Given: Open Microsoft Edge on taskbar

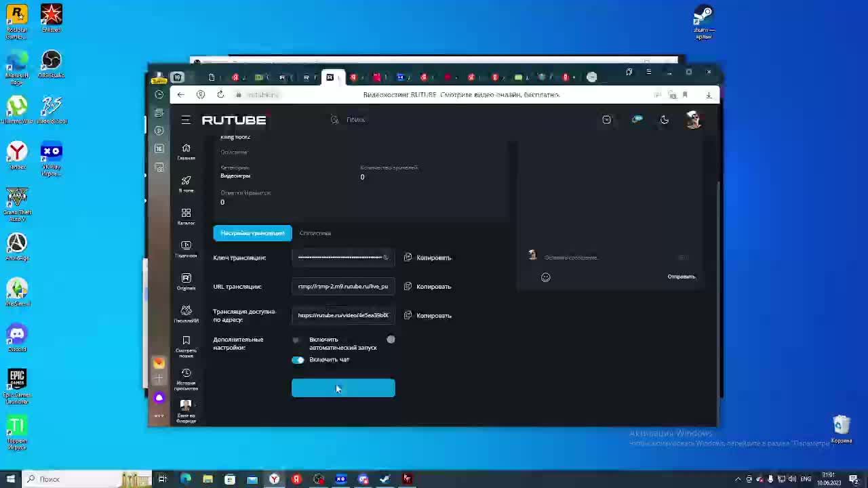Looking at the screenshot, I should pos(185,479).
